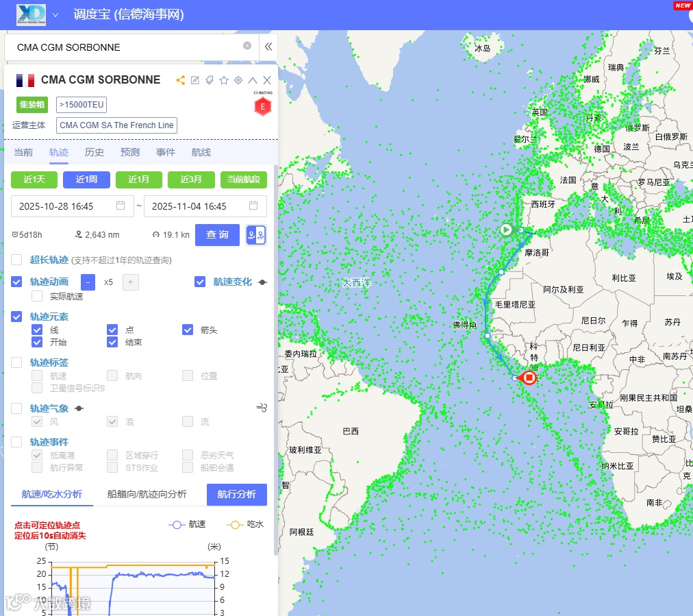Screen dimensions: 693x616
Task: Share the CMA CGM SORBONNE vessel card
Action: (180, 80)
